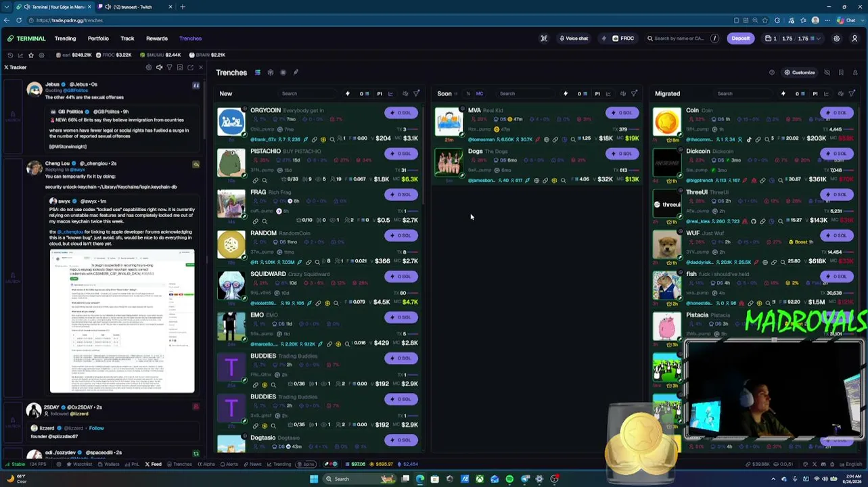
Task: Change the English language selector
Action: 850,465
